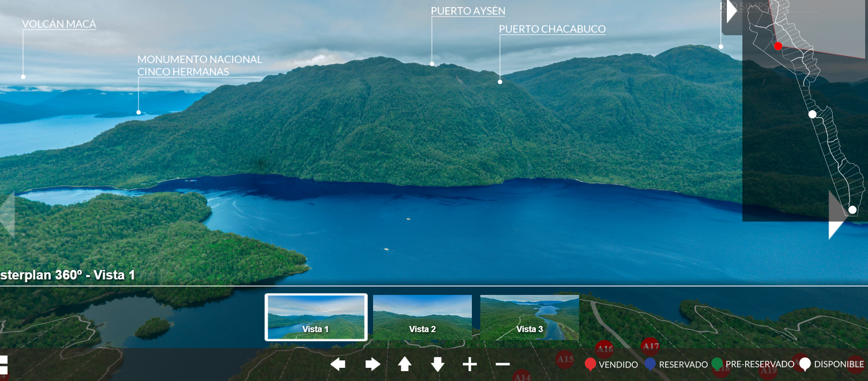The image size is (868, 381).
Task: Click the Puerto Aysén hotspot label
Action: 468,11
